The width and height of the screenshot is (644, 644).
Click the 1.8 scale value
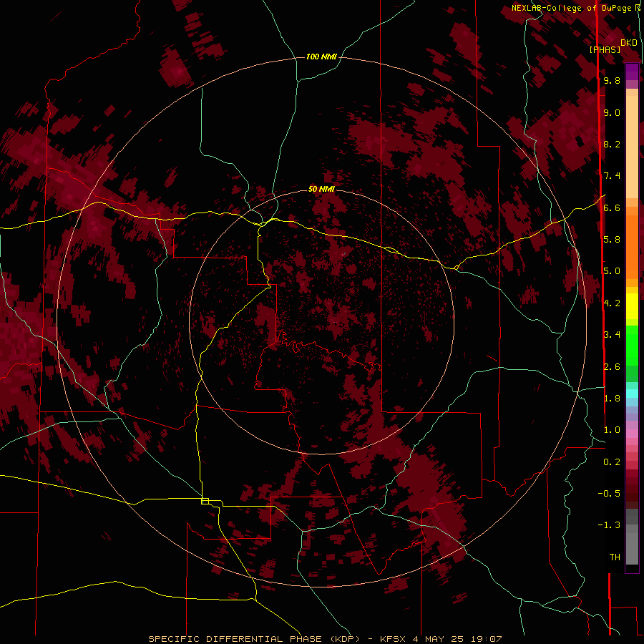click(612, 399)
